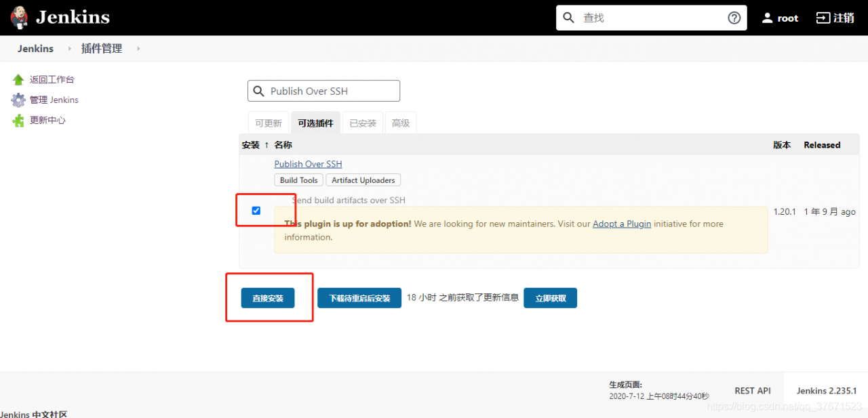This screenshot has width=868, height=418.
Task: Click the search help question mark icon
Action: point(734,18)
